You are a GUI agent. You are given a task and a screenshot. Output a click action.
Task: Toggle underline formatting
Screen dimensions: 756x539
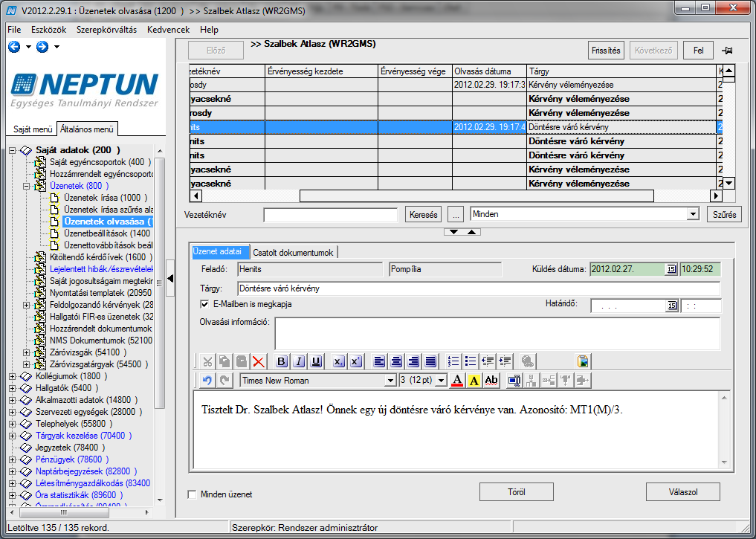pos(316,361)
